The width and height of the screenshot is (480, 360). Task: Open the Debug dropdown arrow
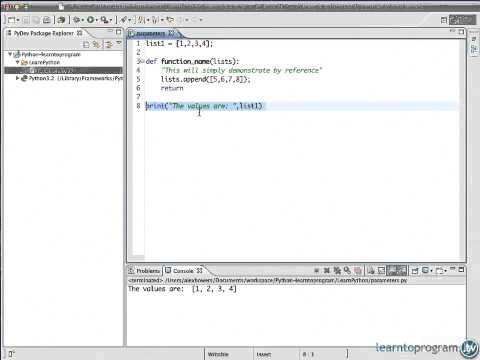[82, 20]
